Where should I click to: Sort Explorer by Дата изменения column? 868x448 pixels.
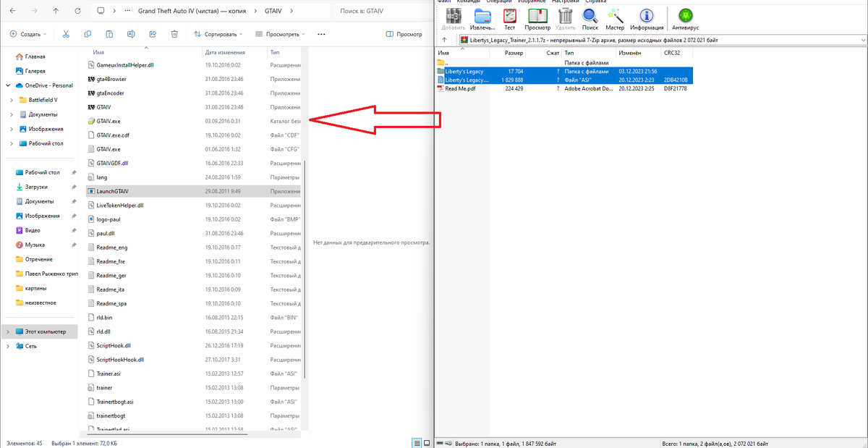pos(224,53)
